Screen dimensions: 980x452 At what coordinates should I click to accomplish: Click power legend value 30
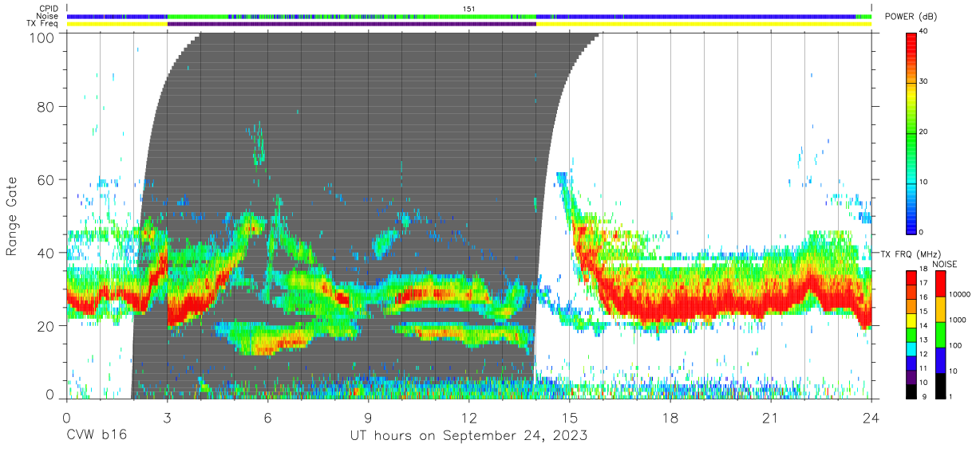coord(923,81)
